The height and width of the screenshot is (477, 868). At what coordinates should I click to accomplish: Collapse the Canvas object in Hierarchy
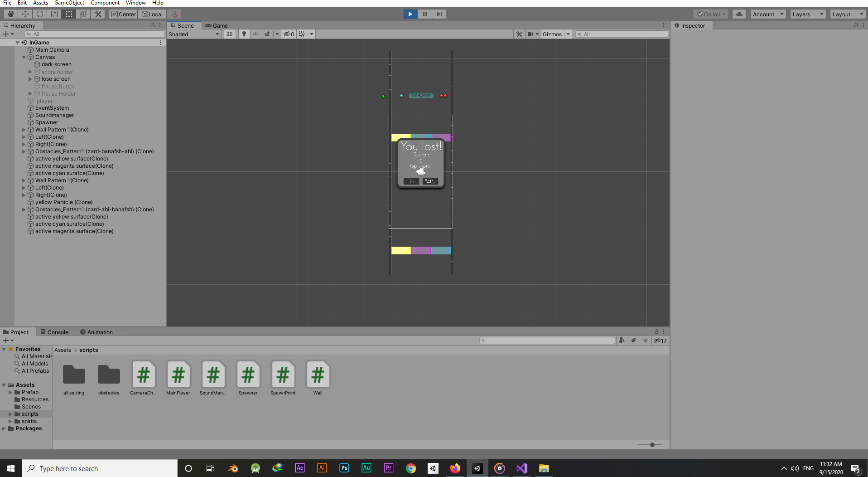[x=24, y=57]
